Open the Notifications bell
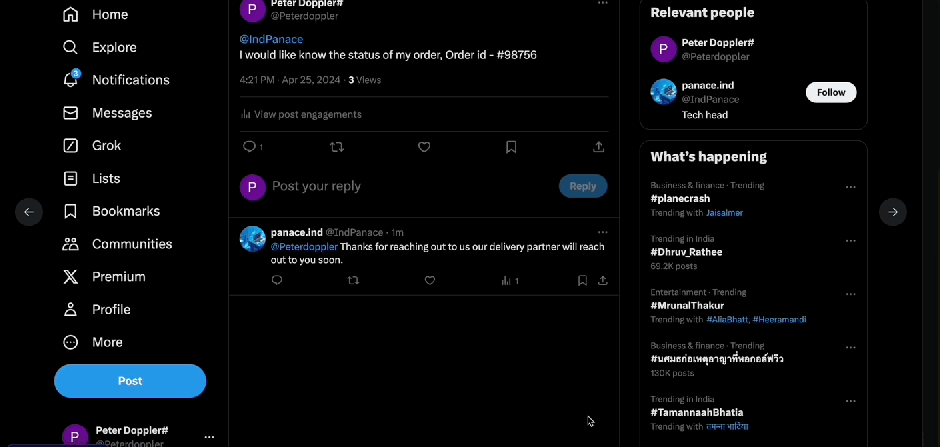 71,80
